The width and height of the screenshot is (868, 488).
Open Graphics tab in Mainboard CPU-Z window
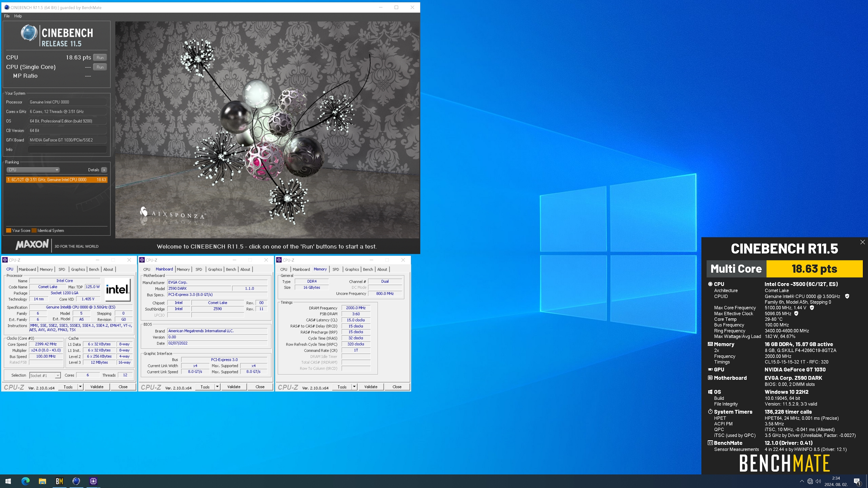215,269
